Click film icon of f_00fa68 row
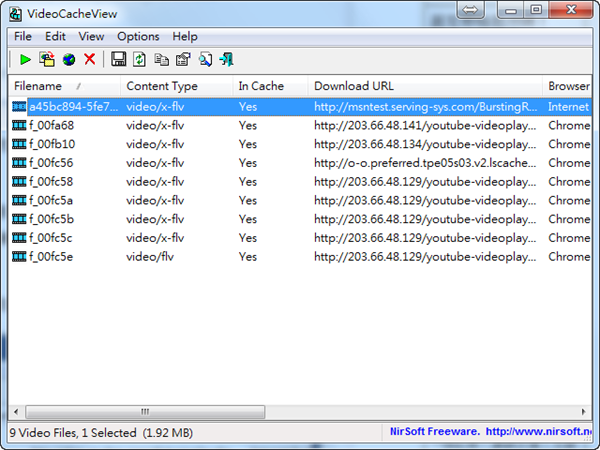600x450 pixels. (19, 125)
